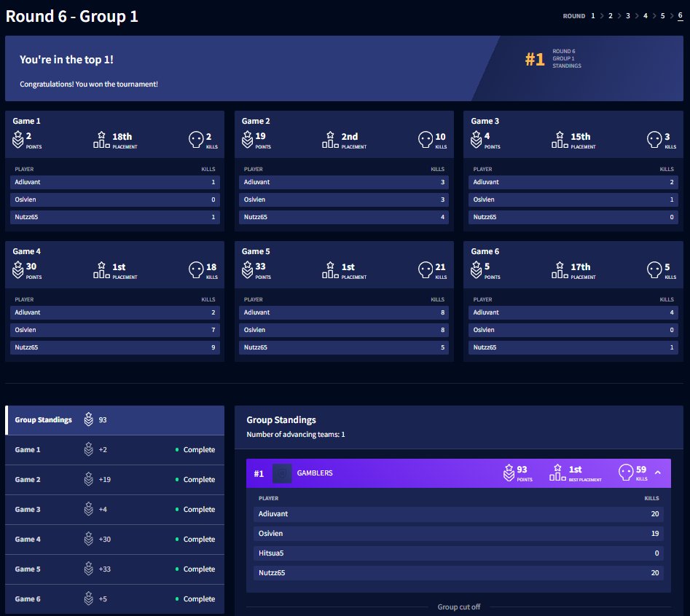Click 'Number of advancing teams: 1' text

(x=296, y=435)
